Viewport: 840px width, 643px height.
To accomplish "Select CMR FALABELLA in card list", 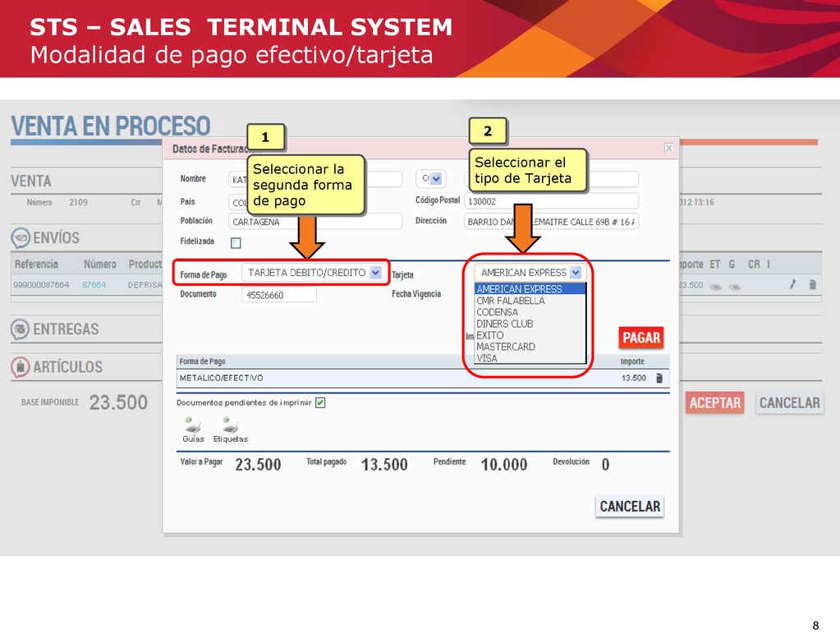I will pos(530,301).
